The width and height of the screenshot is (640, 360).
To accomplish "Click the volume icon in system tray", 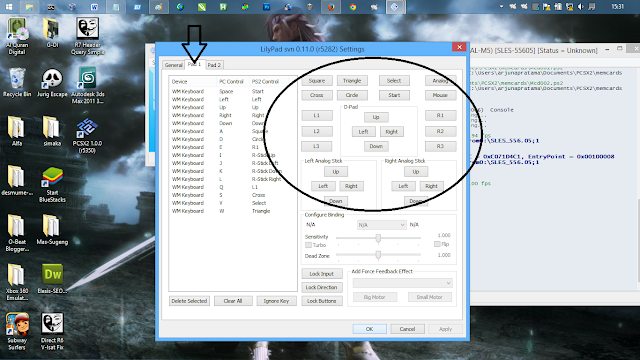I will pyautogui.click(x=581, y=7).
